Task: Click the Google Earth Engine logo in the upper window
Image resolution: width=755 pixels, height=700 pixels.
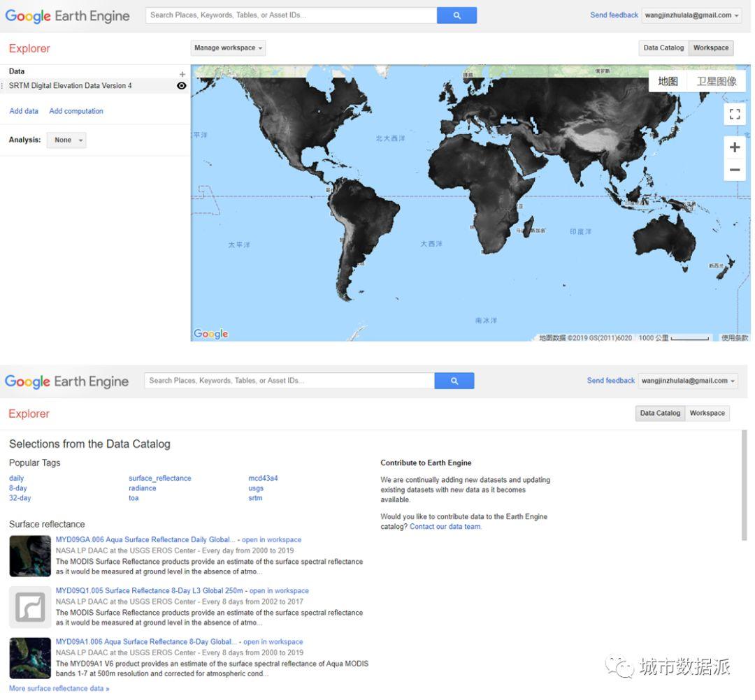Action: click(67, 16)
